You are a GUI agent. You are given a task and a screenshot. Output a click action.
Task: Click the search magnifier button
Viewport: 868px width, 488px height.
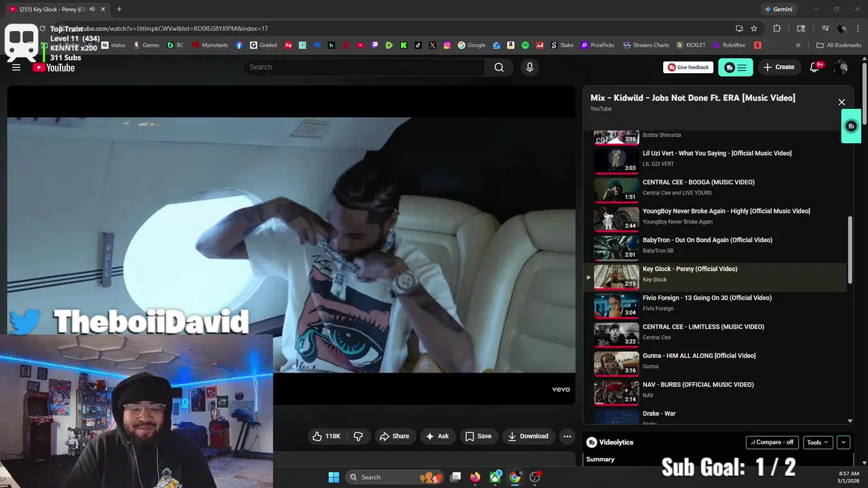499,67
